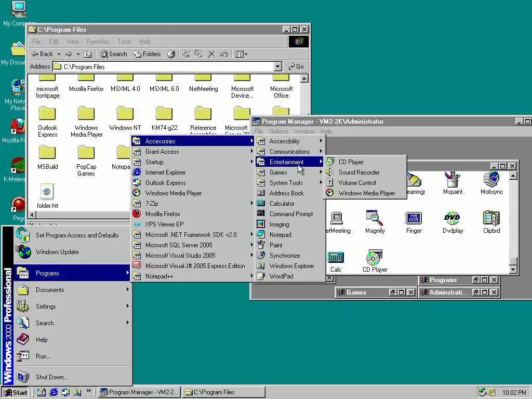
Task: Click Internet Explorer in Programs menu
Action: point(193,172)
